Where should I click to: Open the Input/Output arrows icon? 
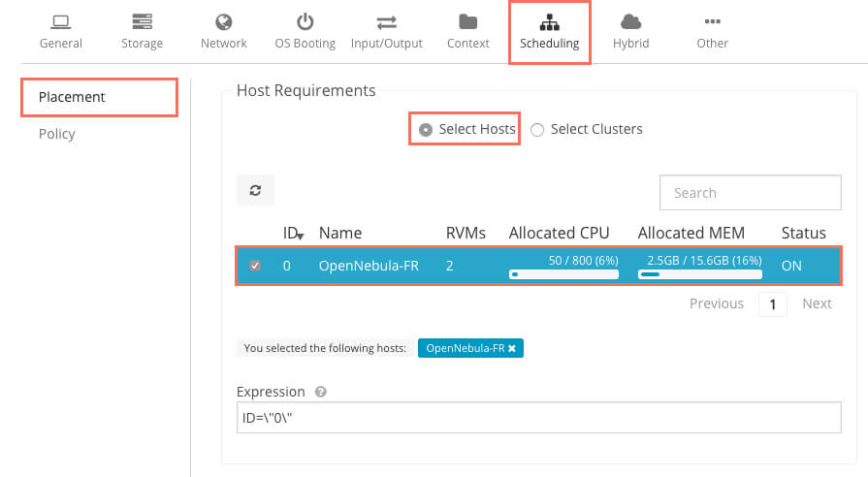point(386,21)
